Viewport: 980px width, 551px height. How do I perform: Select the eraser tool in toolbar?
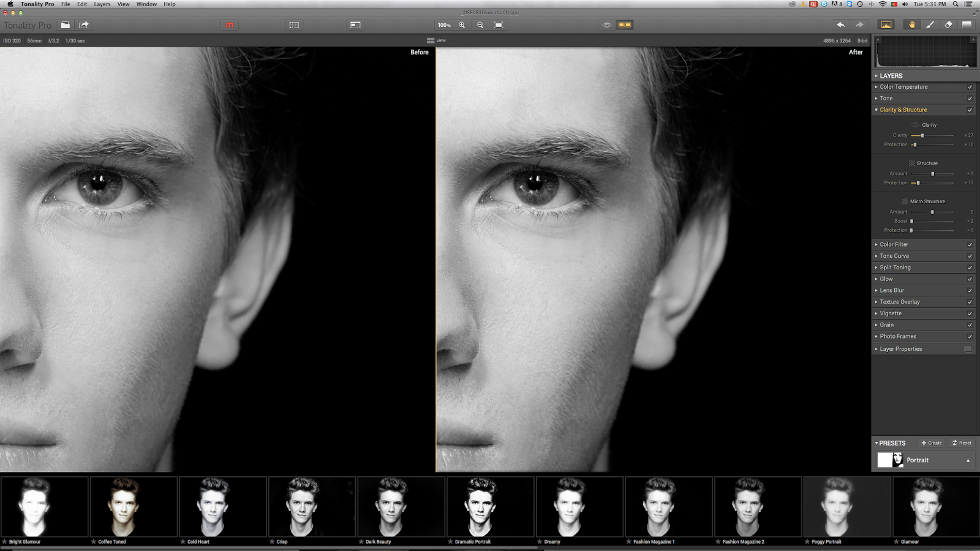click(x=948, y=25)
